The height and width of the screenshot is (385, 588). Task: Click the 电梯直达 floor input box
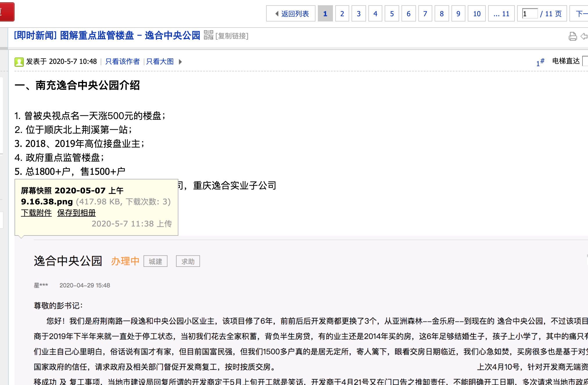pyautogui.click(x=585, y=61)
